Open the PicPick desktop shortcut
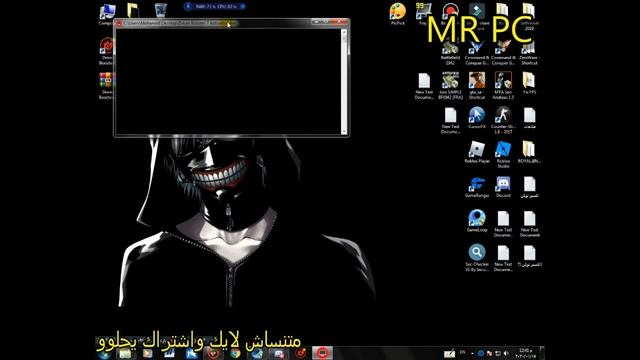 pos(398,14)
